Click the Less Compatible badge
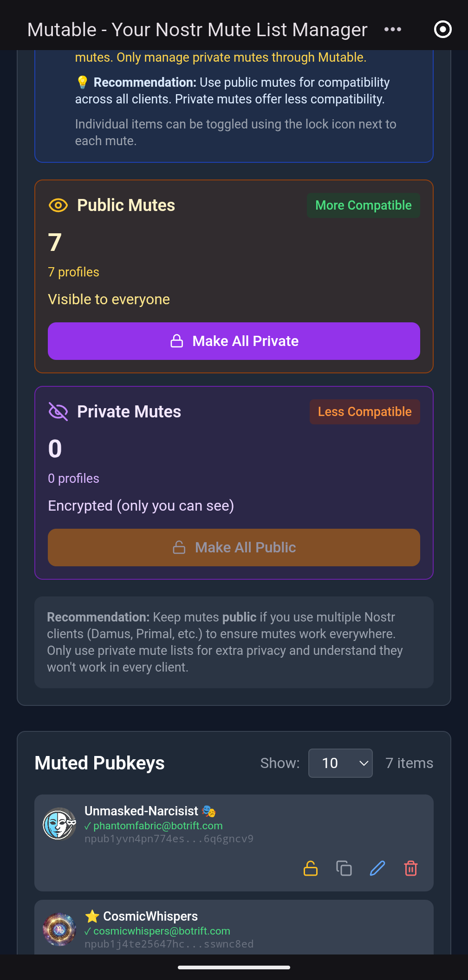 (364, 411)
